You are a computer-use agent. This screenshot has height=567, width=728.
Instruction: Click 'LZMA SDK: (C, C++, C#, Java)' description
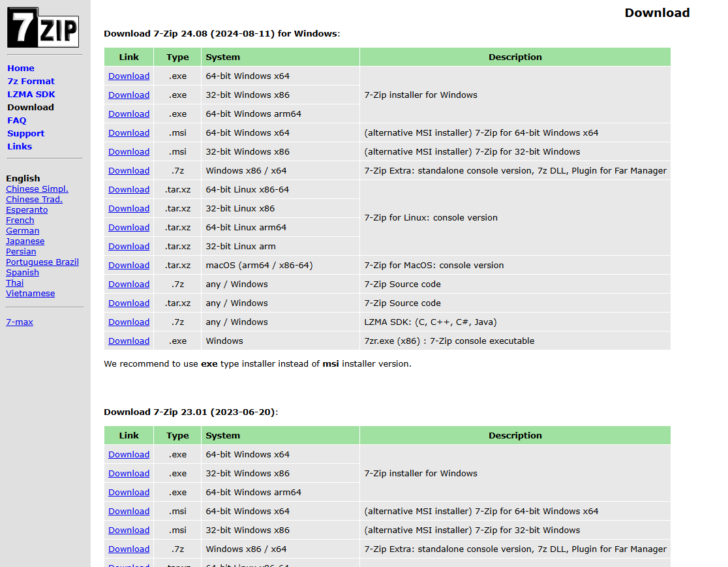(431, 322)
